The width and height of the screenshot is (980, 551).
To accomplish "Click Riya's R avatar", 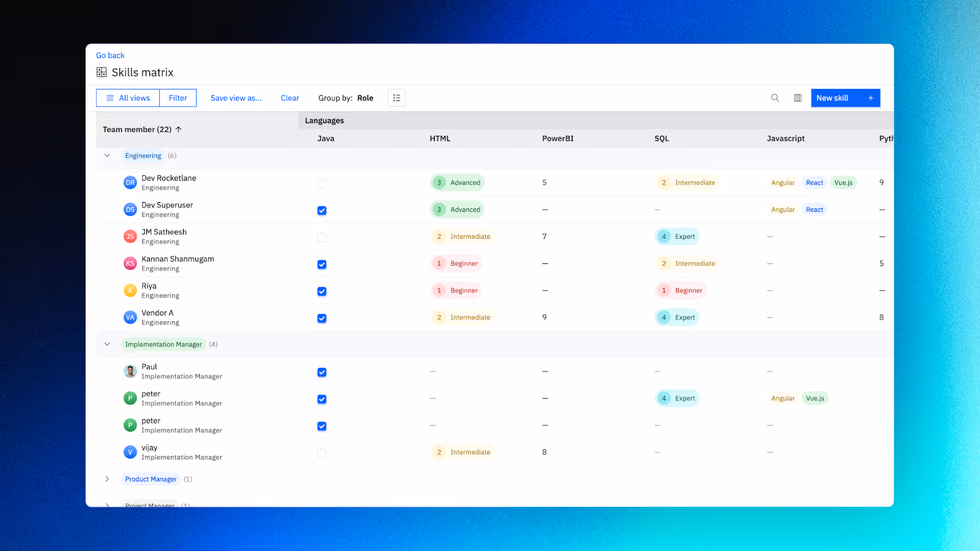I will coord(130,290).
